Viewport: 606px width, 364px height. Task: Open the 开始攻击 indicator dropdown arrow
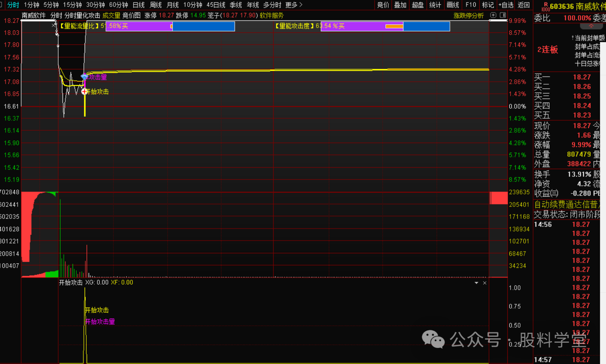476,283
